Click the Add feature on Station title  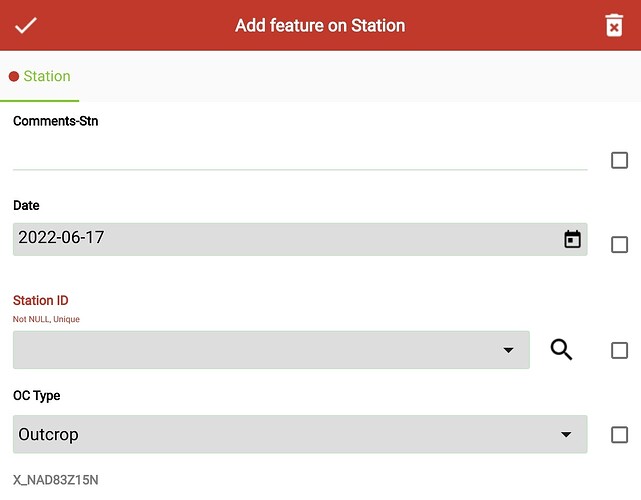click(320, 25)
